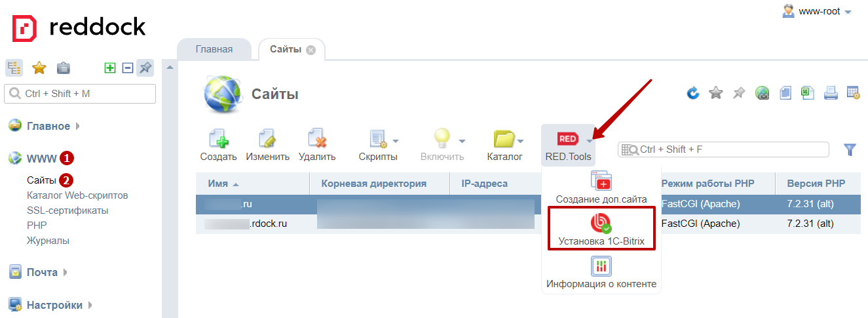Open Информация о контенте item
The image size is (868, 318).
click(601, 273)
